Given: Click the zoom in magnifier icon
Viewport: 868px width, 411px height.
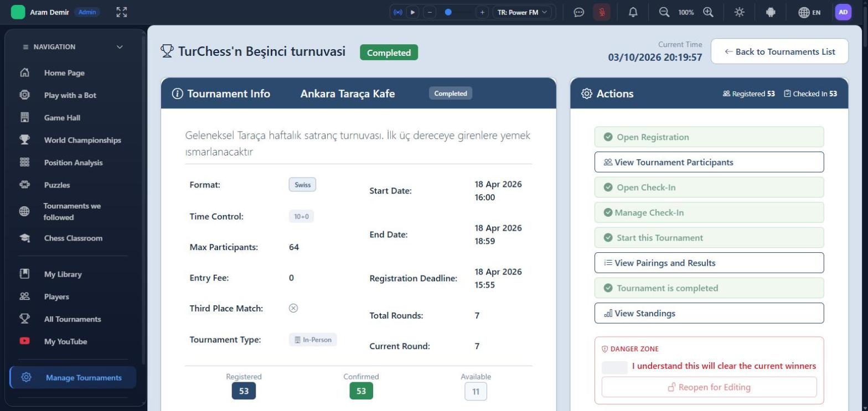Looking at the screenshot, I should [x=708, y=12].
